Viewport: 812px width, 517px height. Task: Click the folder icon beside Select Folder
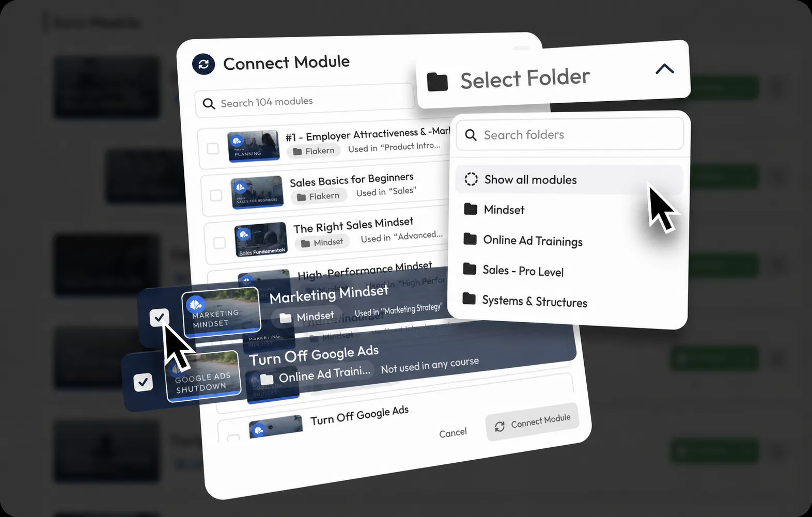coord(438,82)
